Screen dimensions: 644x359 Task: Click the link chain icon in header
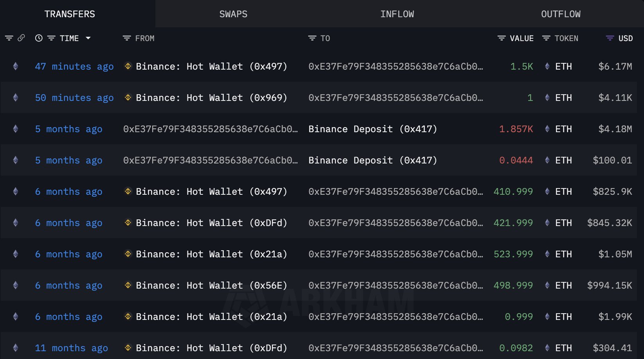click(21, 38)
